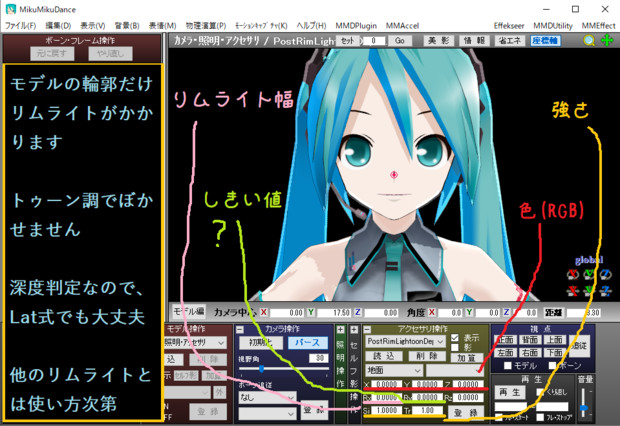Open the empty bone dropdown beside 地面
Image resolution: width=620 pixels, height=426 pixels.
(455, 370)
